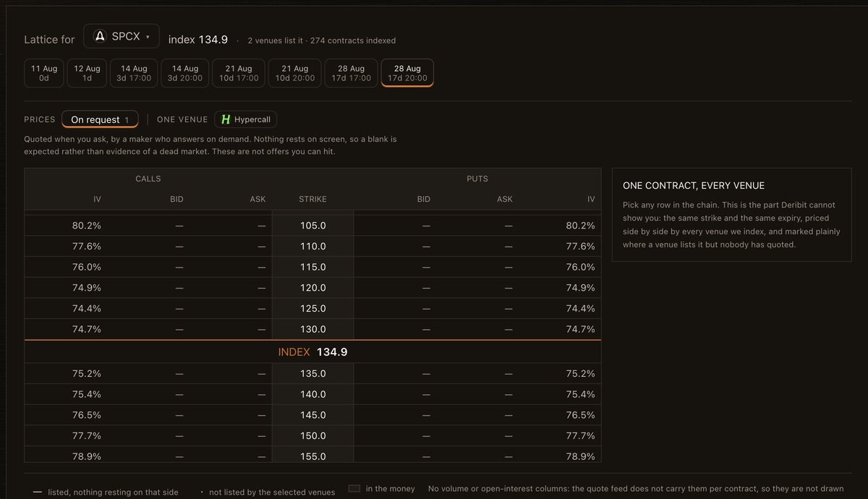Screen dimensions: 868x499
Task: Select the 14 Aug 3d 20:00 expiry
Action: tap(185, 73)
